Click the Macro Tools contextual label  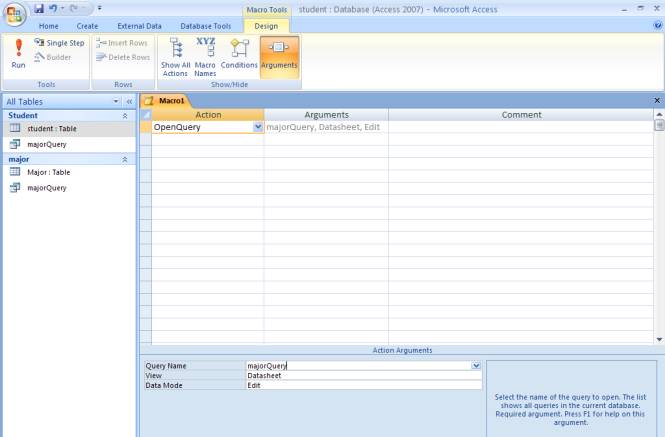(x=267, y=9)
